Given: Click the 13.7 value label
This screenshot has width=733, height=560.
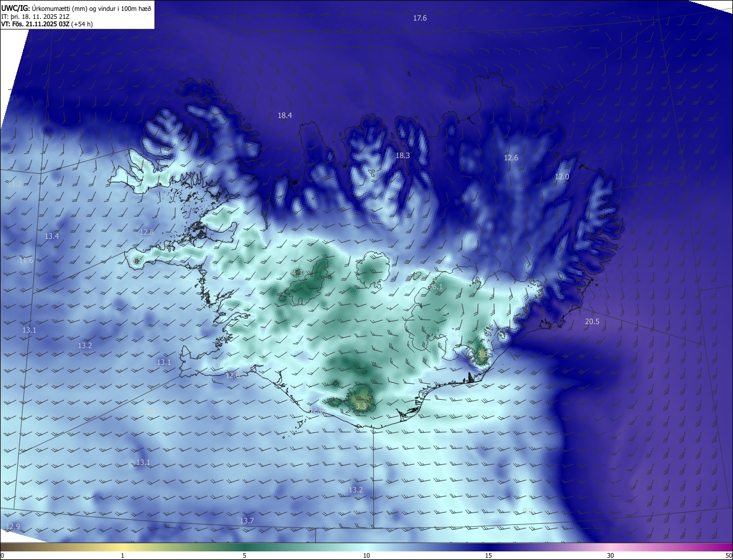Looking at the screenshot, I should pyautogui.click(x=247, y=521).
